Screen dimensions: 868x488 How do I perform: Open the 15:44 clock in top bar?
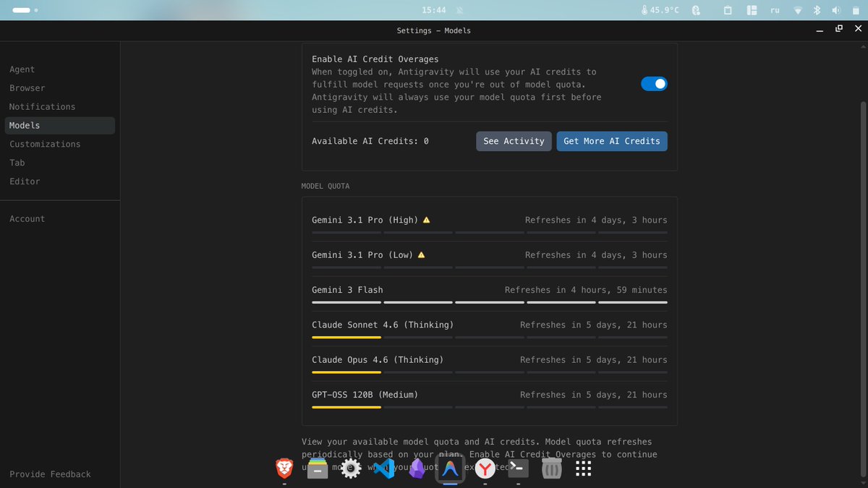(x=433, y=10)
